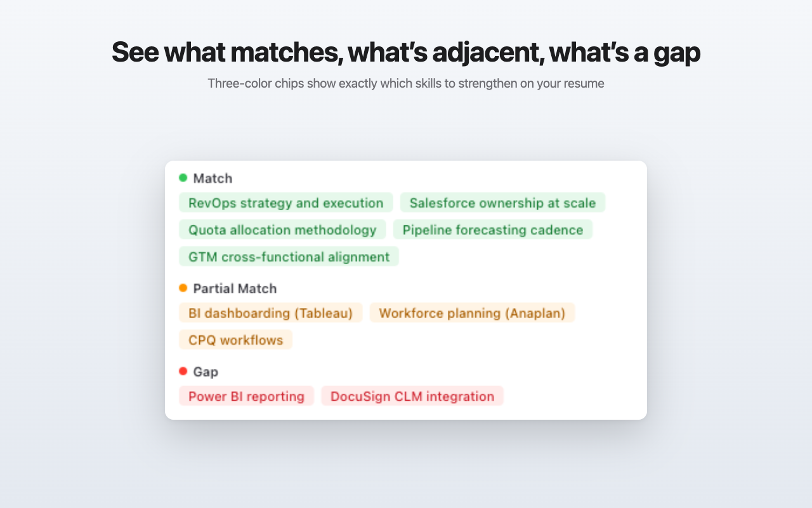
Task: Click the subtitle about three-color chips
Action: [x=406, y=83]
